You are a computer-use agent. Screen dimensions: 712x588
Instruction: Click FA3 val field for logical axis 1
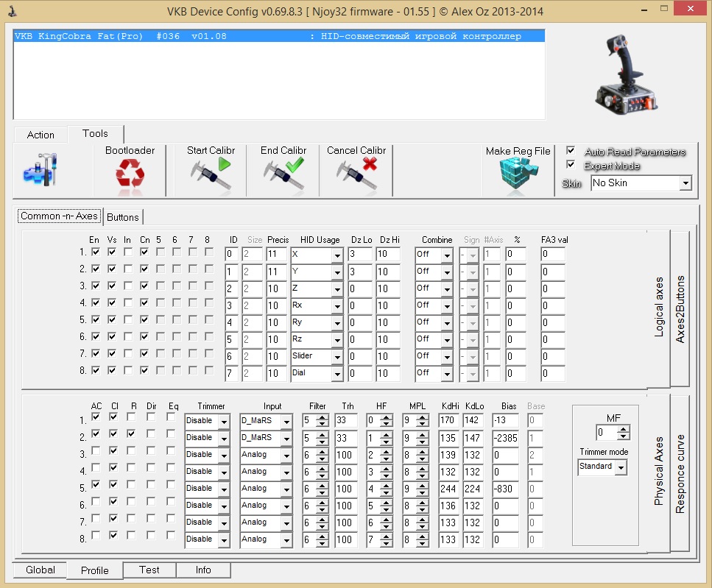click(553, 254)
